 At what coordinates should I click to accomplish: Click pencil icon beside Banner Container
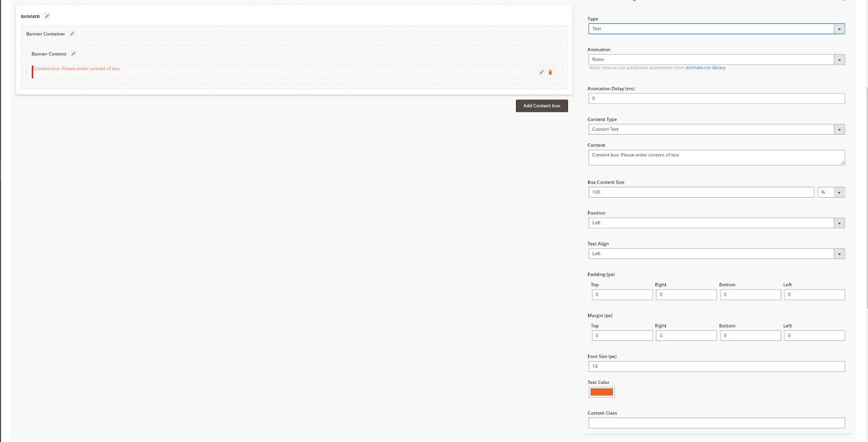point(72,34)
